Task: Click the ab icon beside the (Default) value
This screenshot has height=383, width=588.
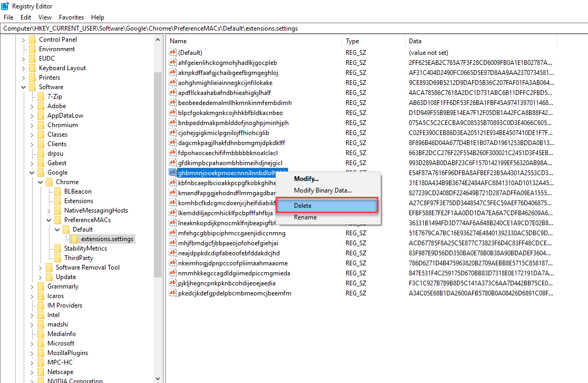Action: [x=172, y=52]
